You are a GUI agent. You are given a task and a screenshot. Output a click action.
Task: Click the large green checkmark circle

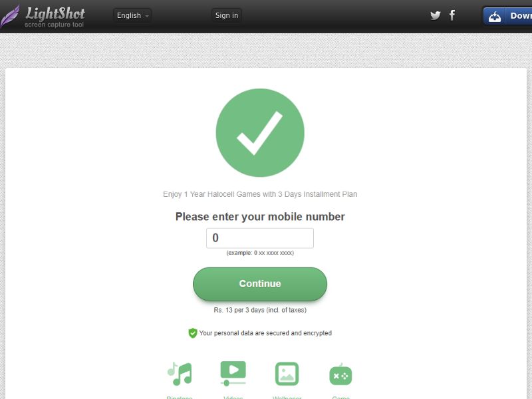[260, 132]
